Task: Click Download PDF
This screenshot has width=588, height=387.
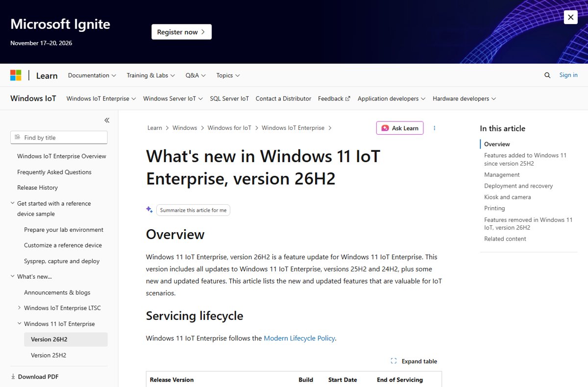Action: (x=34, y=377)
